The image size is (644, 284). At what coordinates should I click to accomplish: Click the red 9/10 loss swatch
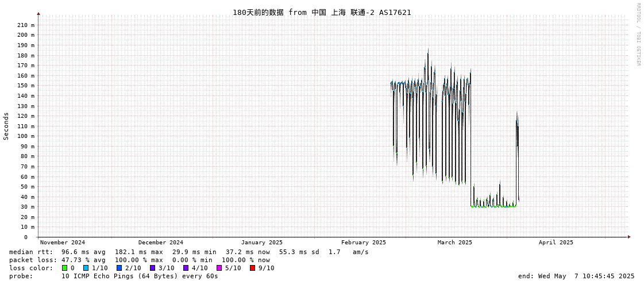[252, 268]
